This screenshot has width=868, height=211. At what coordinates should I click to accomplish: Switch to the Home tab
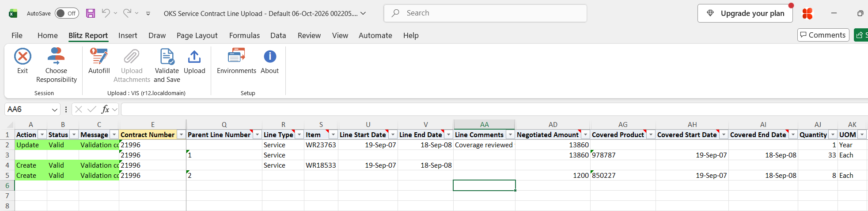48,35
